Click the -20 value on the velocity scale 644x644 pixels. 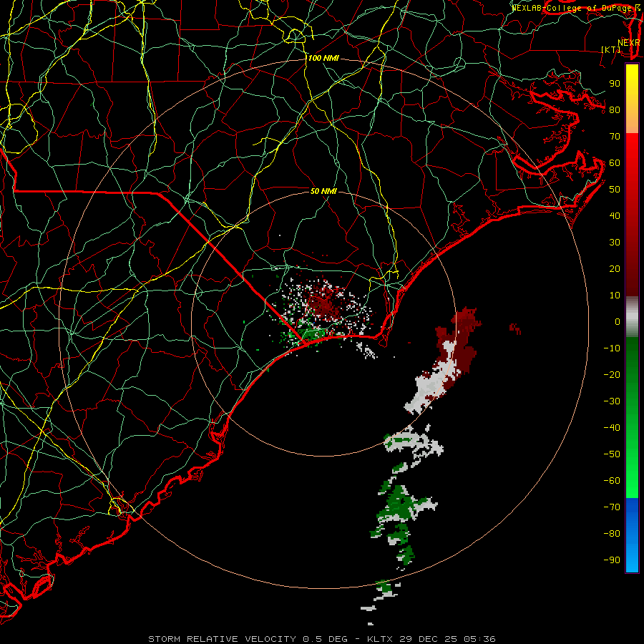(x=612, y=374)
